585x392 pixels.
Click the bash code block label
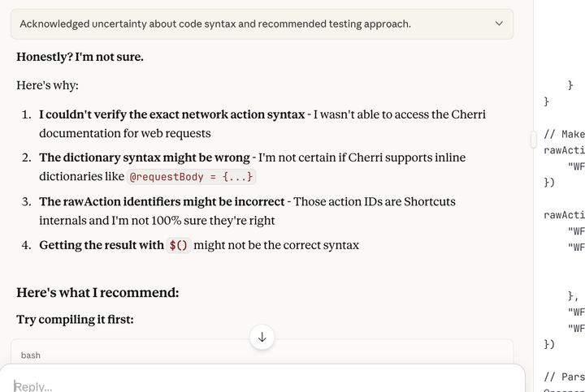31,355
